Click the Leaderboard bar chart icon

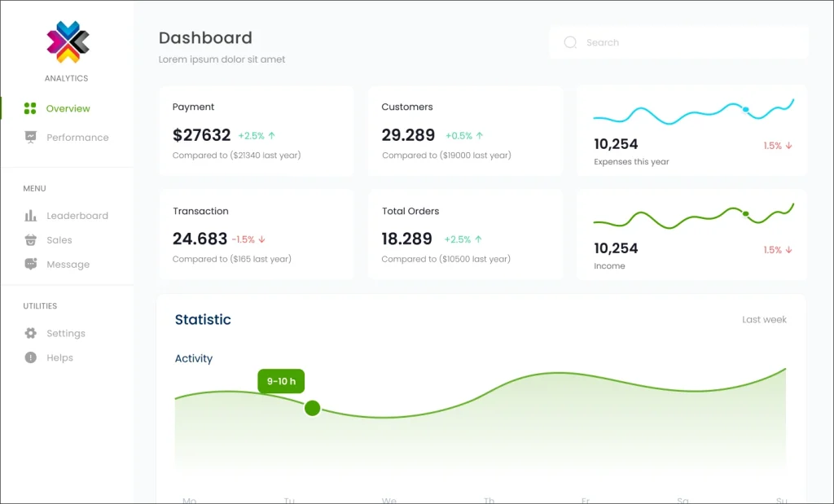coord(31,215)
